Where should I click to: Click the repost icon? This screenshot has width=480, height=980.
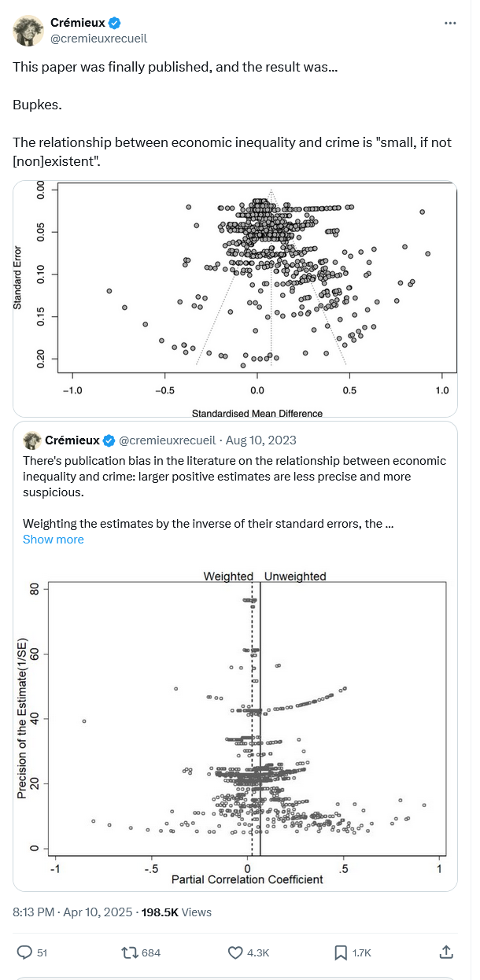[130, 952]
